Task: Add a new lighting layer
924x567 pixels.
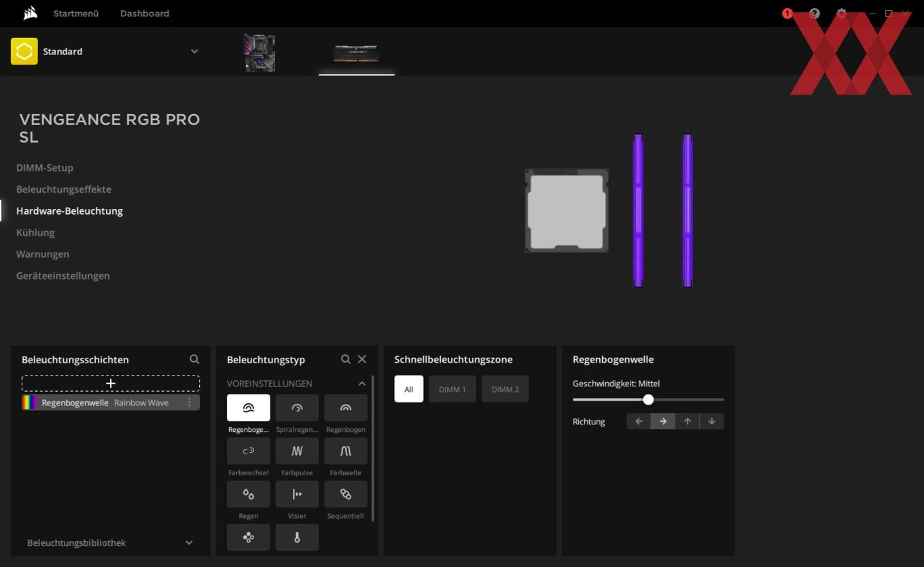Action: point(111,384)
